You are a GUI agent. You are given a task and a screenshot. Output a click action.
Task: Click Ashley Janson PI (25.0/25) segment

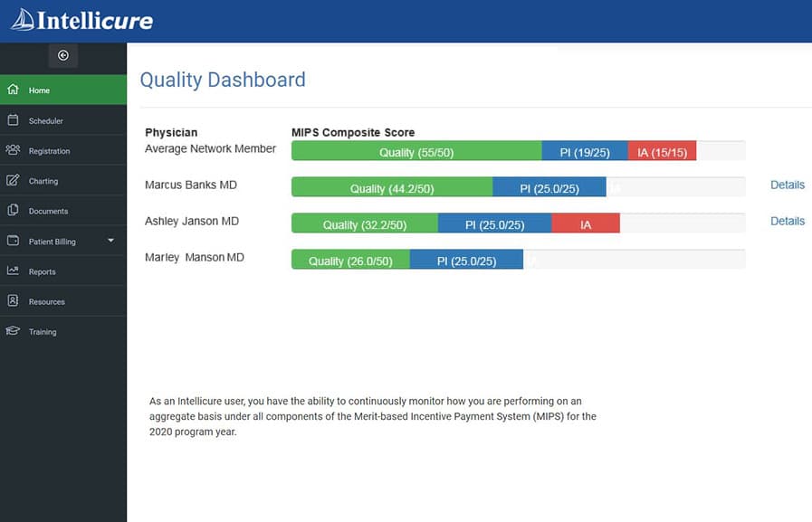pyautogui.click(x=494, y=223)
